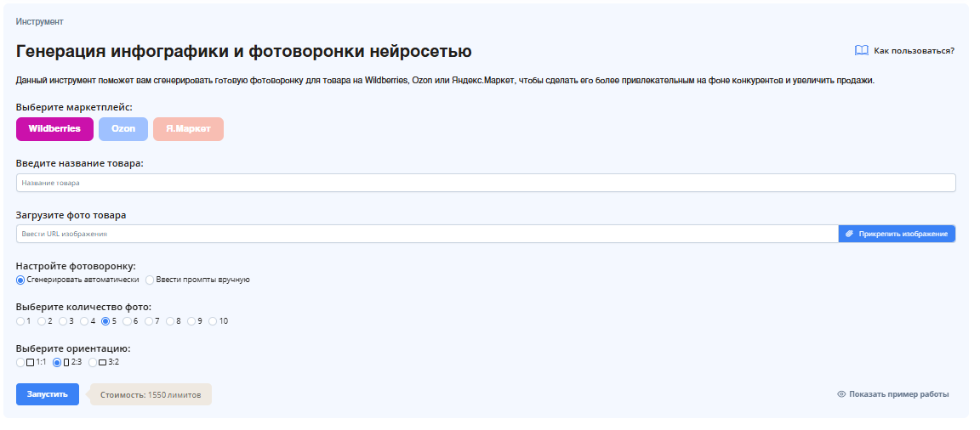Click the Стоимость 1550 лимитов label
The height and width of the screenshot is (430, 980).
[151, 394]
